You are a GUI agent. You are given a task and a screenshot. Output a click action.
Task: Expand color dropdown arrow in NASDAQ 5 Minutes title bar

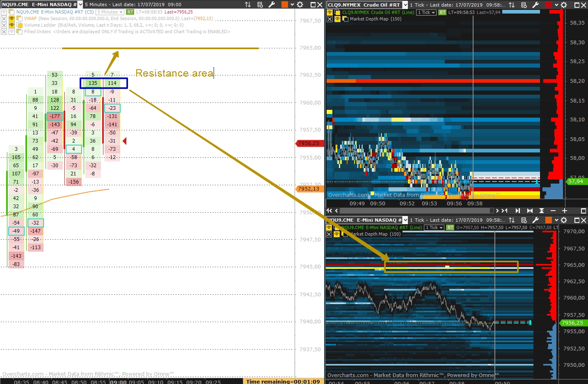point(292,5)
